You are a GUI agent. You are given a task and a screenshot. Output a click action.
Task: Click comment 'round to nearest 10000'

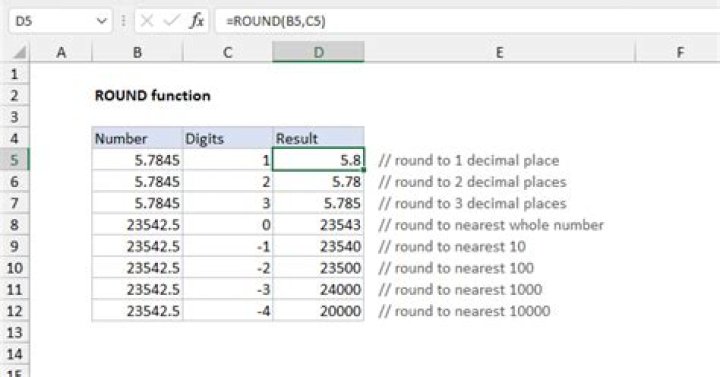pyautogui.click(x=464, y=311)
